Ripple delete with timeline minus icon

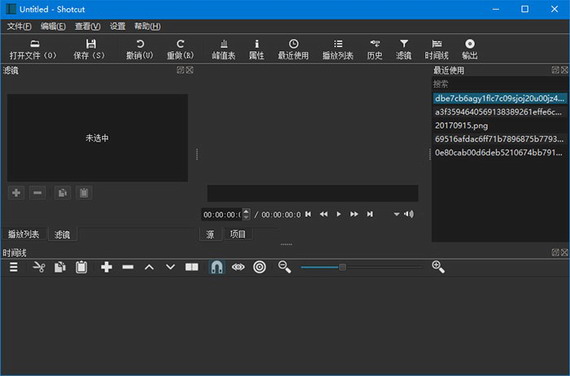pyautogui.click(x=128, y=267)
